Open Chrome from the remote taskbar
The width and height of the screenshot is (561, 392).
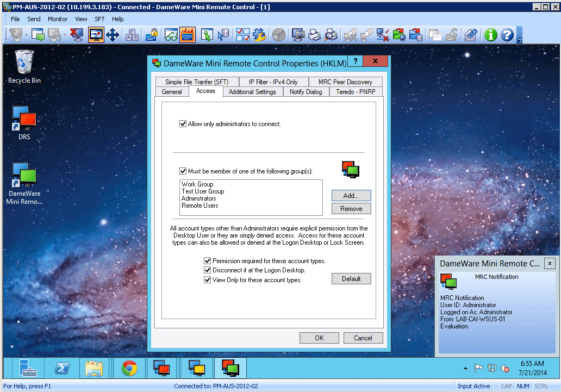[129, 368]
